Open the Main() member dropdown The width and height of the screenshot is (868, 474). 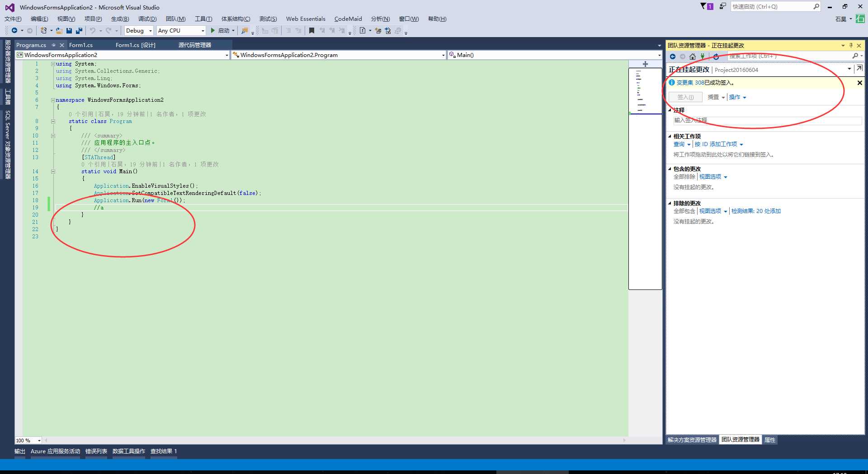(x=555, y=55)
